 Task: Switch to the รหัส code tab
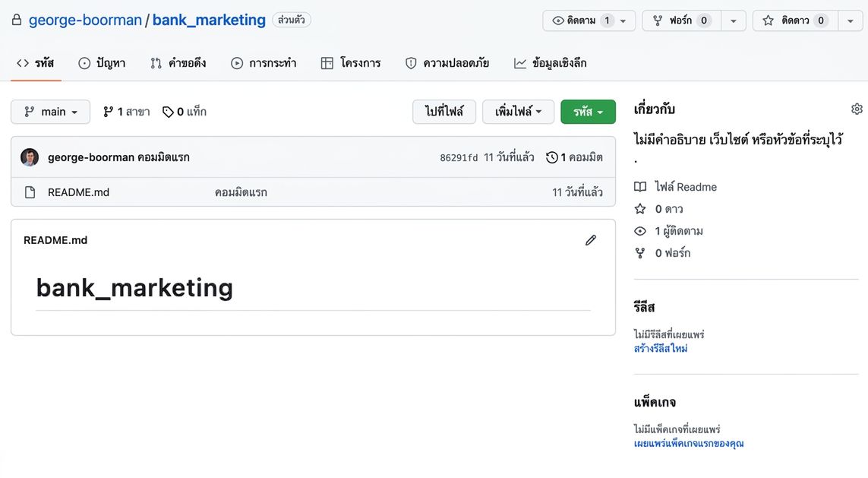pos(36,63)
